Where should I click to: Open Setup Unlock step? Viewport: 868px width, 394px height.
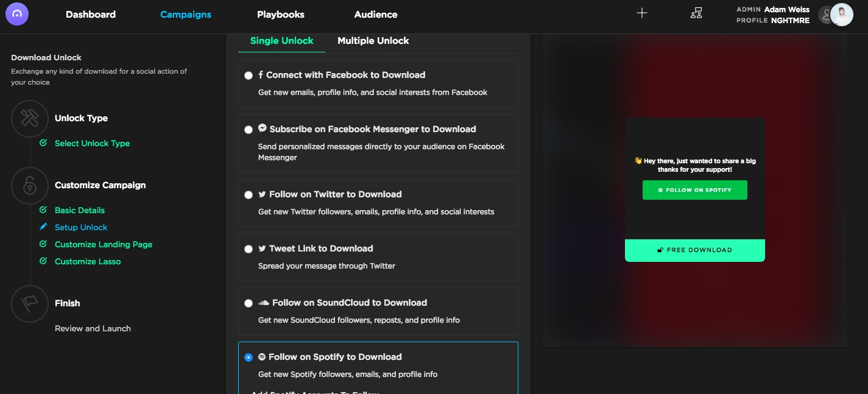click(x=81, y=227)
